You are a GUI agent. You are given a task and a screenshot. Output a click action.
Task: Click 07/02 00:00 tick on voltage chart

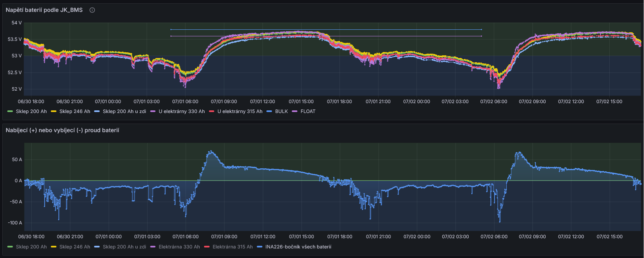point(417,101)
